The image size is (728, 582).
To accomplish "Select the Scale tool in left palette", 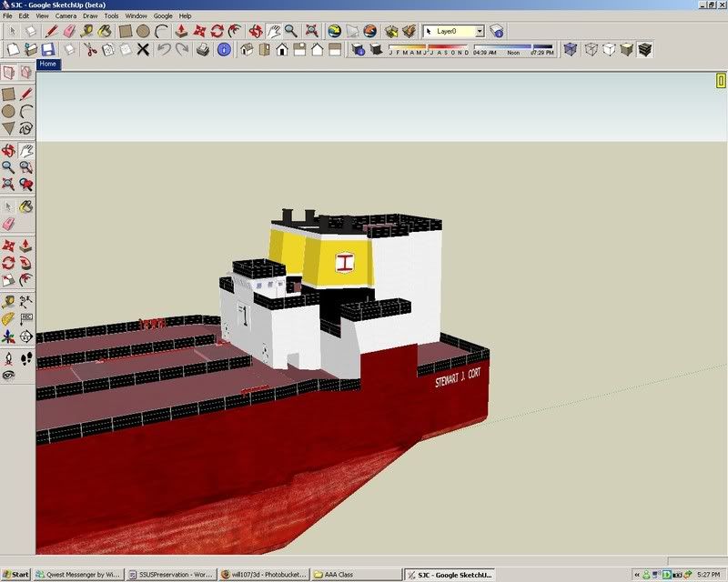I will (x=8, y=280).
